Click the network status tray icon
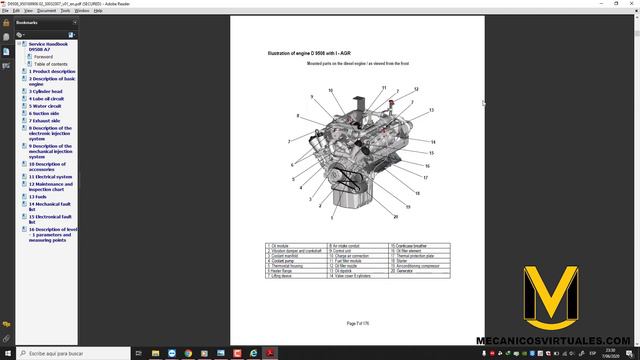 565,353
